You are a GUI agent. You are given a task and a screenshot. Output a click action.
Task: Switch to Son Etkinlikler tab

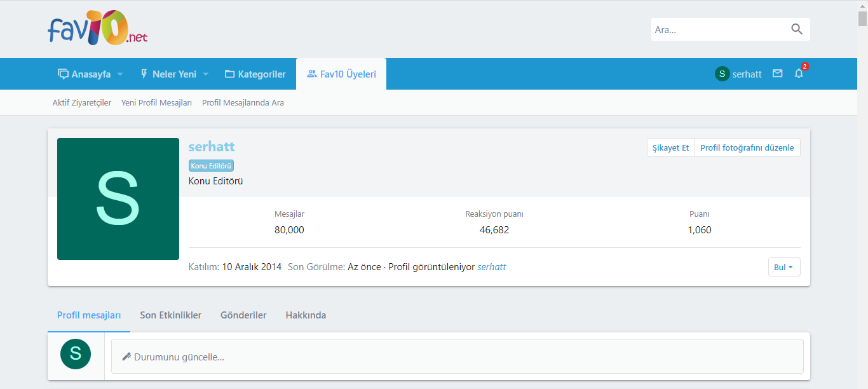click(x=170, y=315)
